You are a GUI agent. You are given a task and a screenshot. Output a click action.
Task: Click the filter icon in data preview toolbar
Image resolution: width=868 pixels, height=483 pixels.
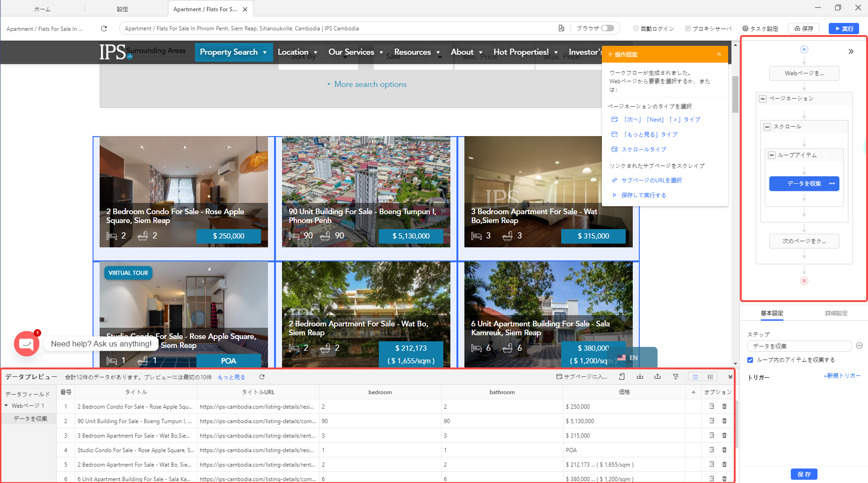675,377
